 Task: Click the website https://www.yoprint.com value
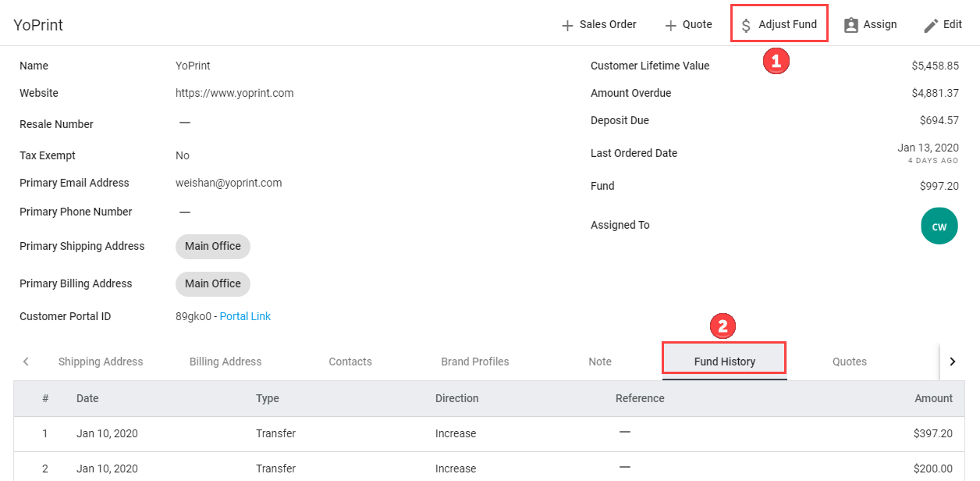[235, 93]
